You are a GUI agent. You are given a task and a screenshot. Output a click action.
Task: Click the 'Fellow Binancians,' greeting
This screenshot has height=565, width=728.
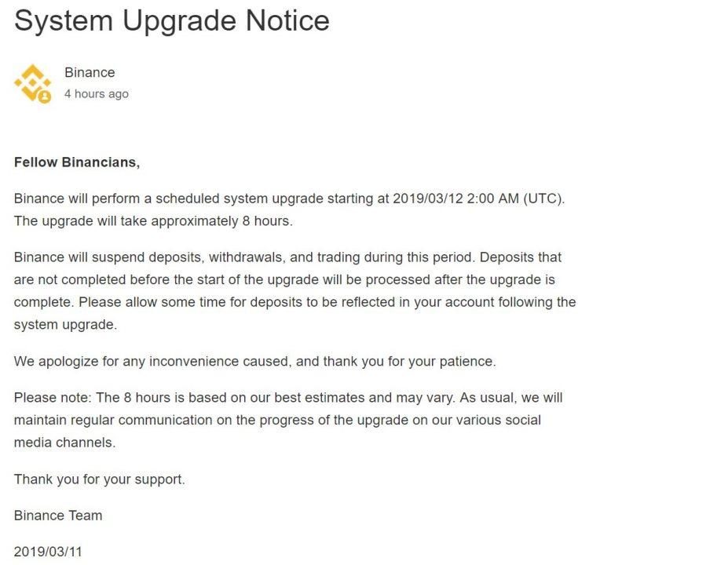77,162
